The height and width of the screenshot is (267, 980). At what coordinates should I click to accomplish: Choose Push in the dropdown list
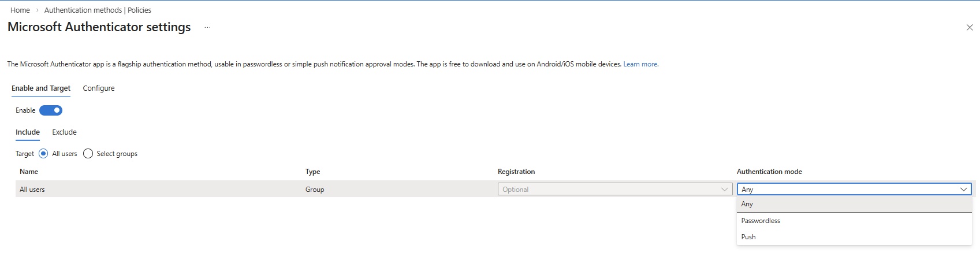pos(748,237)
